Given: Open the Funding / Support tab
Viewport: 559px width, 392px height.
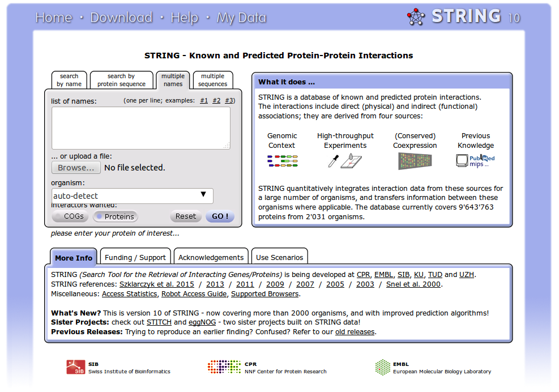Looking at the screenshot, I should (135, 257).
